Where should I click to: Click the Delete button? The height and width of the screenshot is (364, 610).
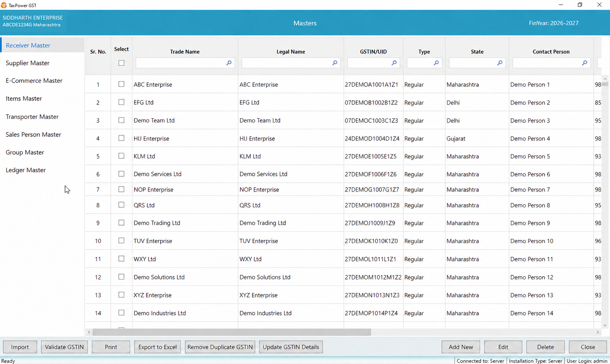click(x=545, y=347)
